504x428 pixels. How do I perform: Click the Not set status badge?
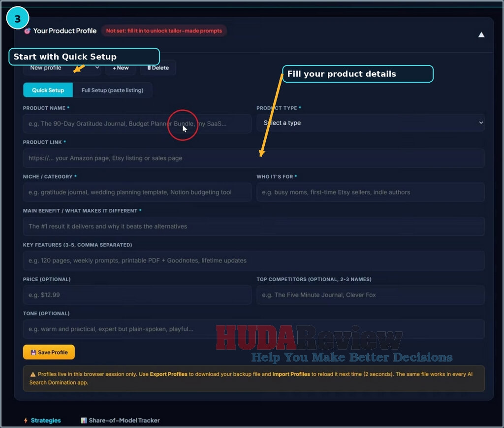[x=164, y=31]
